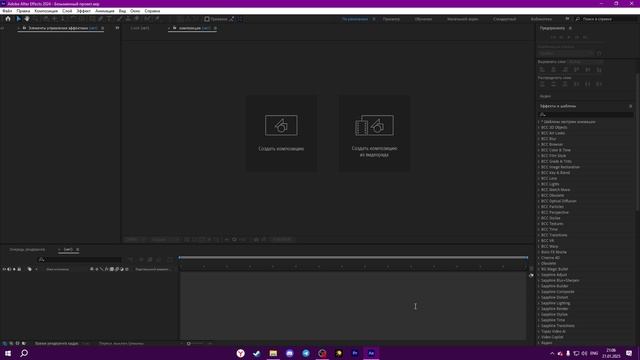640x360 pixels.
Task: Switch to the Обучение workspace
Action: coord(423,19)
